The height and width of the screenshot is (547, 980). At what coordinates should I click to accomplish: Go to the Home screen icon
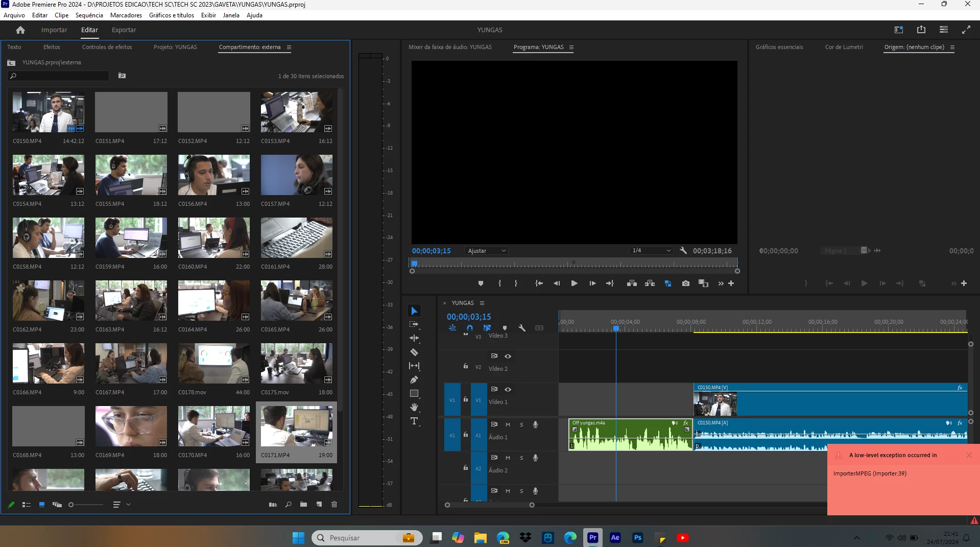tap(20, 30)
